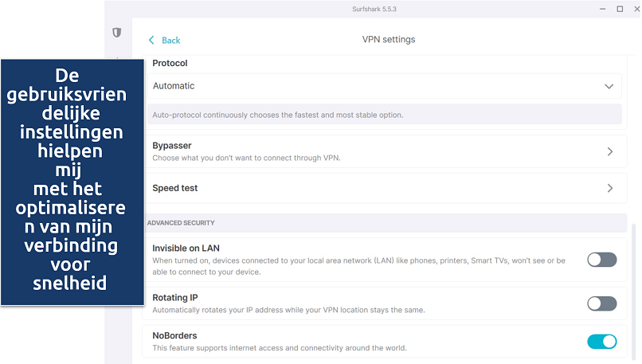Screen dimensions: 642x364
Task: Click the Speed test right chevron arrow
Action: 609,189
